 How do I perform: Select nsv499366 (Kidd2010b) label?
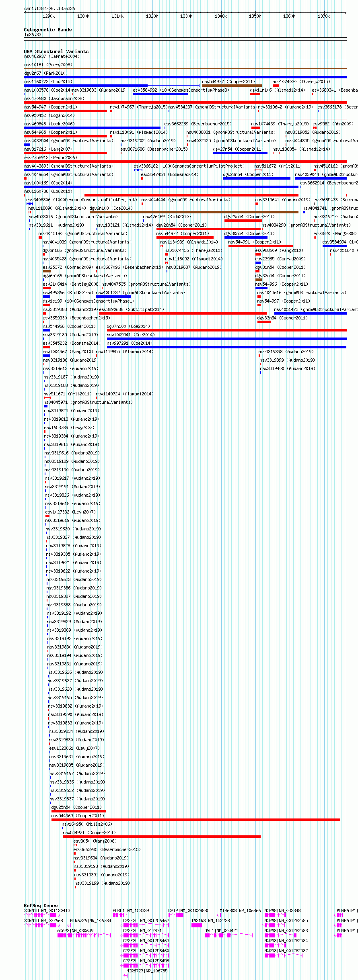[x=68, y=293]
